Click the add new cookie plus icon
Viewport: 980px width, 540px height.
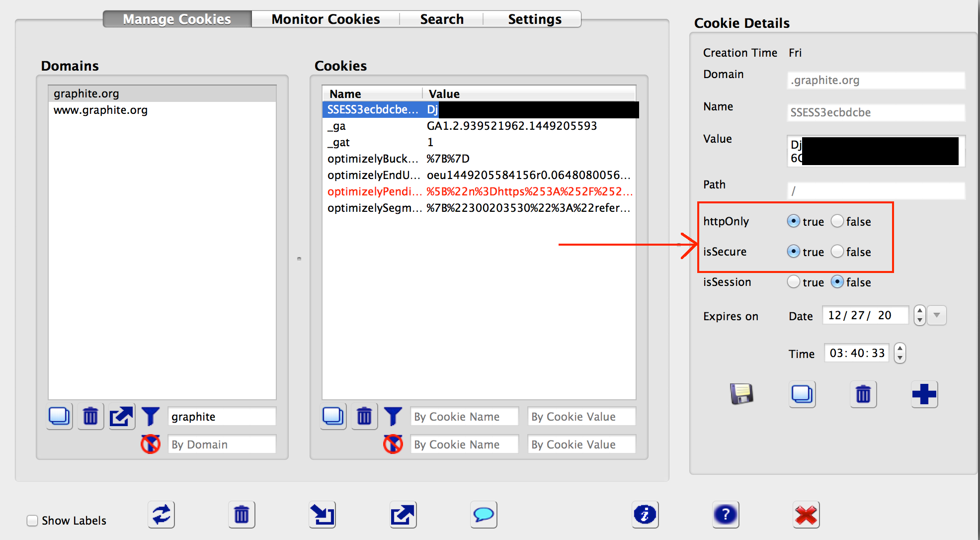click(925, 393)
